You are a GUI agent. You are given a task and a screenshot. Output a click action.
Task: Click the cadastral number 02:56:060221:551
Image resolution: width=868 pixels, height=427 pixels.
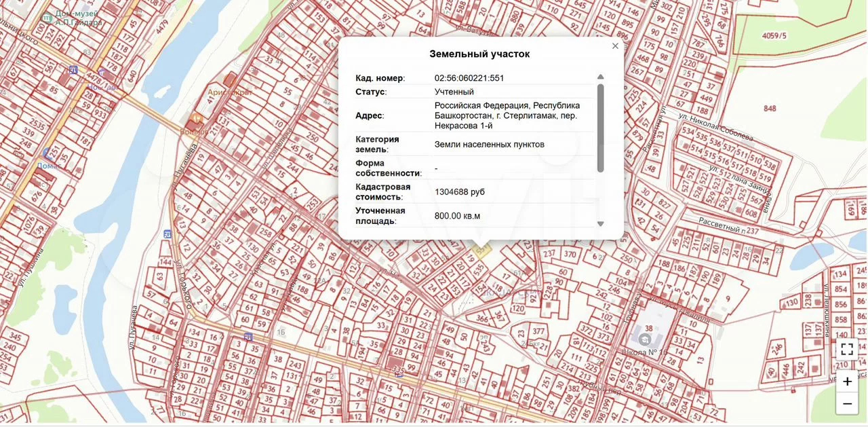click(x=469, y=78)
